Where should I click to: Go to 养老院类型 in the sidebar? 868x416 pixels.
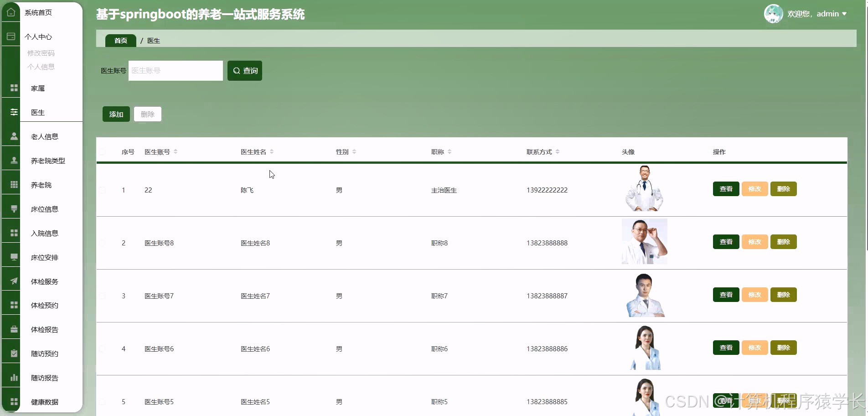tap(48, 161)
